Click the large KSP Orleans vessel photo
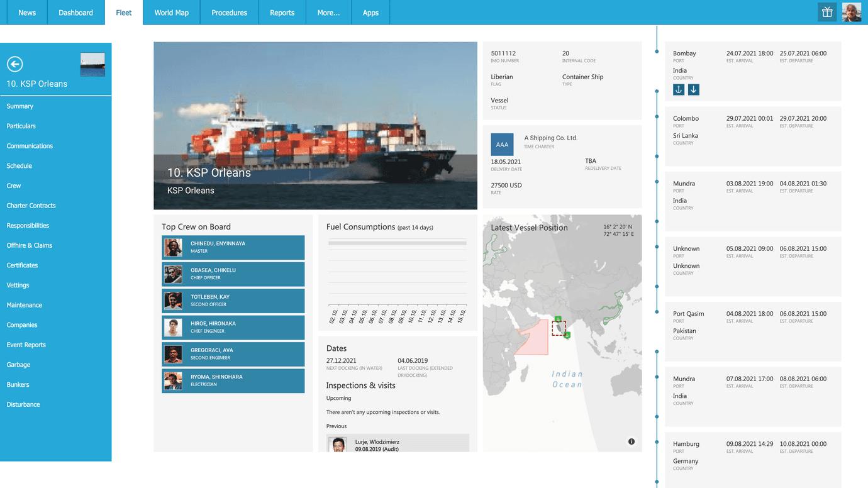This screenshot has height=488, width=868. 315,125
